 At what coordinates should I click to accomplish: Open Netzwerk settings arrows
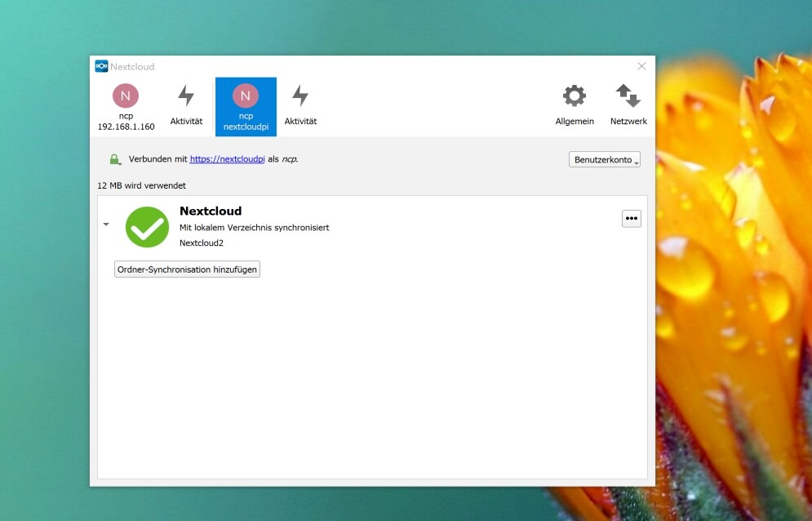pos(628,107)
